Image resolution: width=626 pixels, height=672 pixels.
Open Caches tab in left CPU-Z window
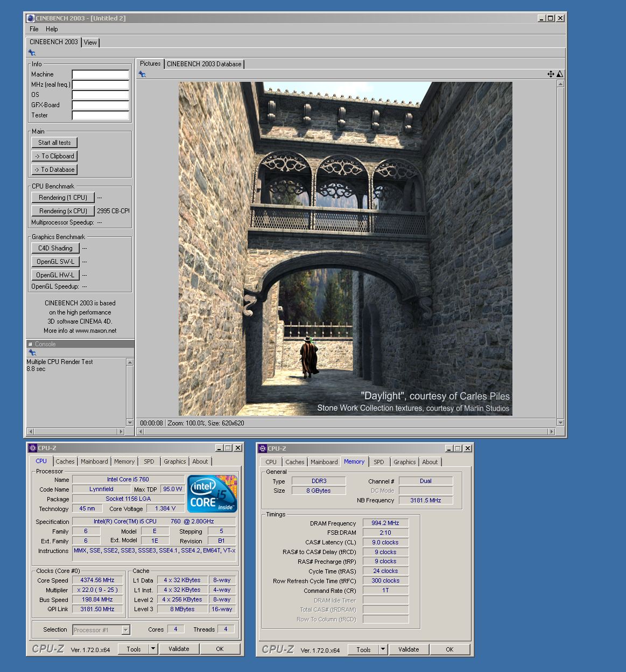click(65, 461)
